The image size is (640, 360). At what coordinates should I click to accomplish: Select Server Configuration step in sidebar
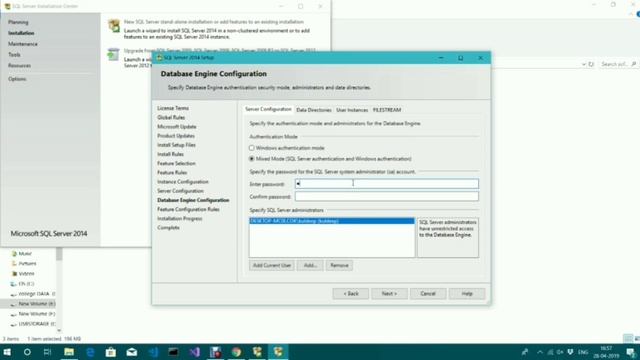[x=180, y=191]
